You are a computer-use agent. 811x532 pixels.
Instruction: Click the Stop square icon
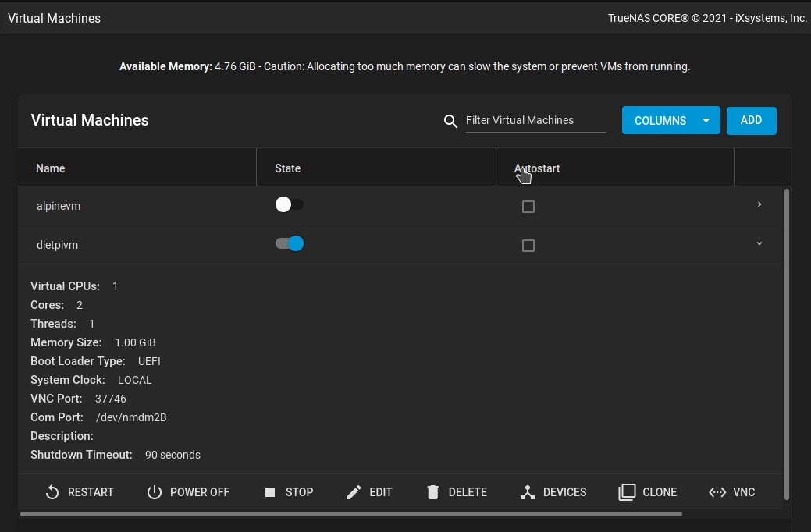coord(270,492)
